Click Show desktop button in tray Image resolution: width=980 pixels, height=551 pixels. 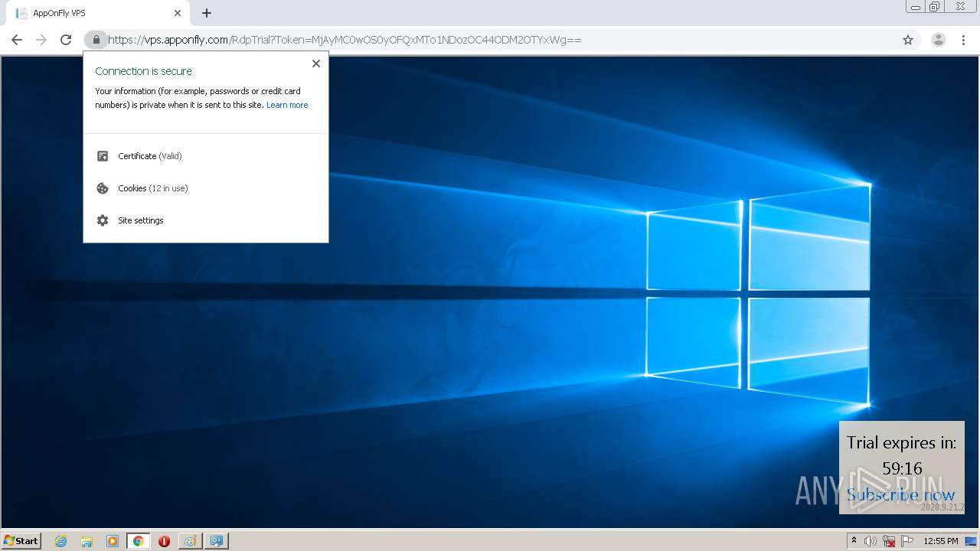972,541
